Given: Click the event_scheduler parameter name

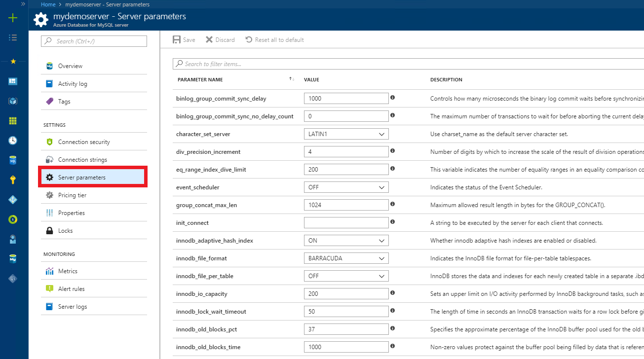Looking at the screenshot, I should coord(197,187).
